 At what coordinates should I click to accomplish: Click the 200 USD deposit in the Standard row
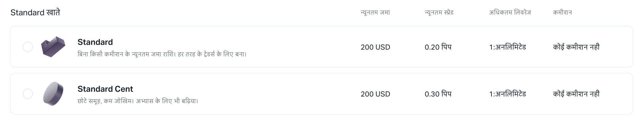pyautogui.click(x=376, y=47)
